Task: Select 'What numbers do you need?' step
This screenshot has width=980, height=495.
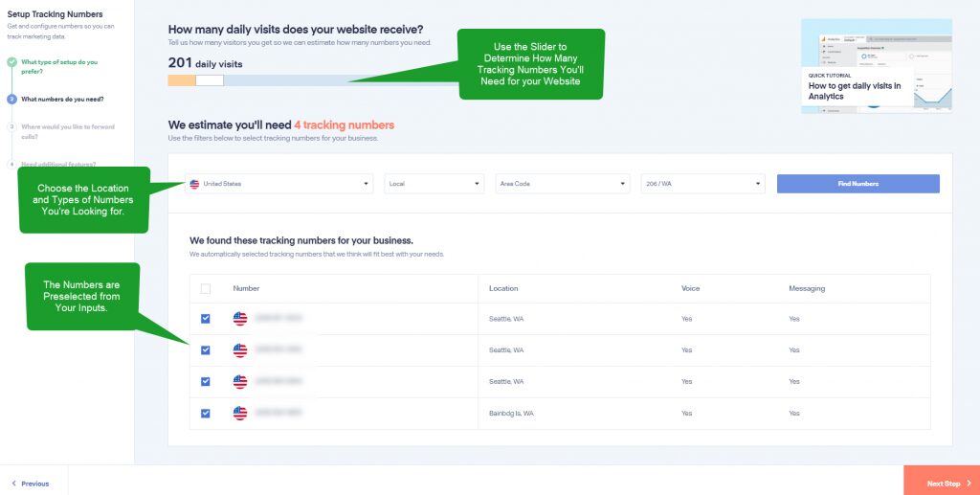Action: click(x=62, y=99)
